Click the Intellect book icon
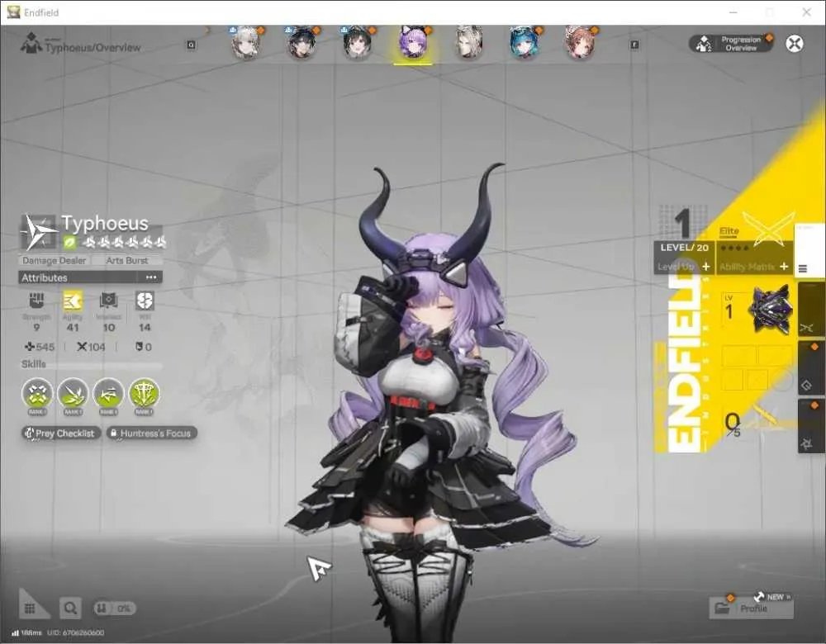 pos(108,301)
